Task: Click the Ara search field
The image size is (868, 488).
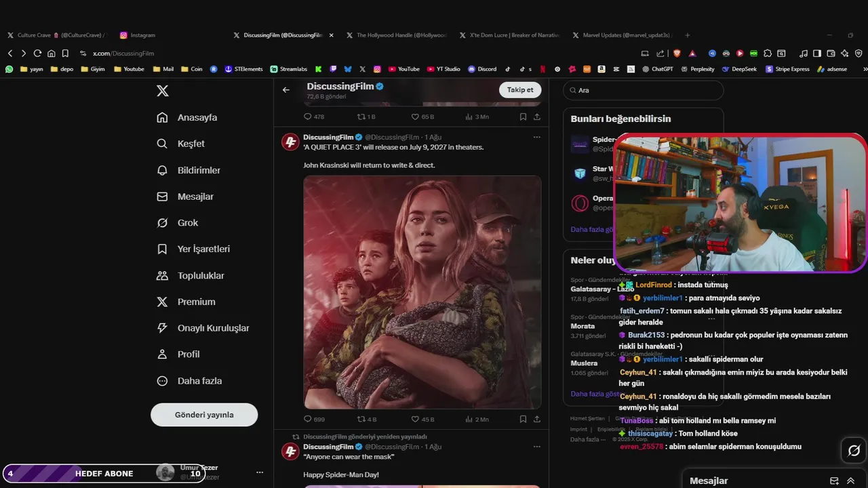Action: 643,90
